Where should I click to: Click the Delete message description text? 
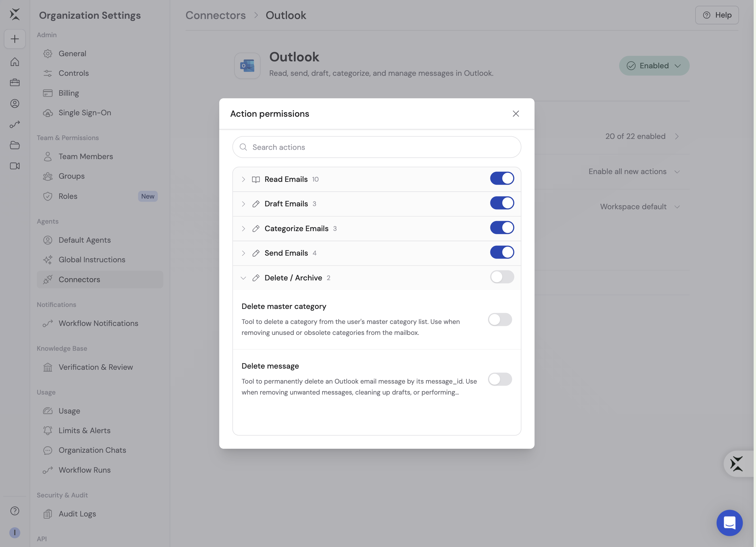point(359,387)
